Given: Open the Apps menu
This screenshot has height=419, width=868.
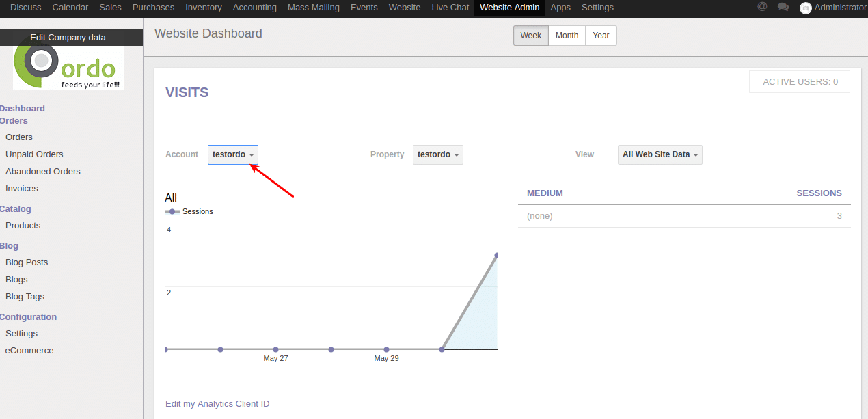Looking at the screenshot, I should (x=560, y=8).
